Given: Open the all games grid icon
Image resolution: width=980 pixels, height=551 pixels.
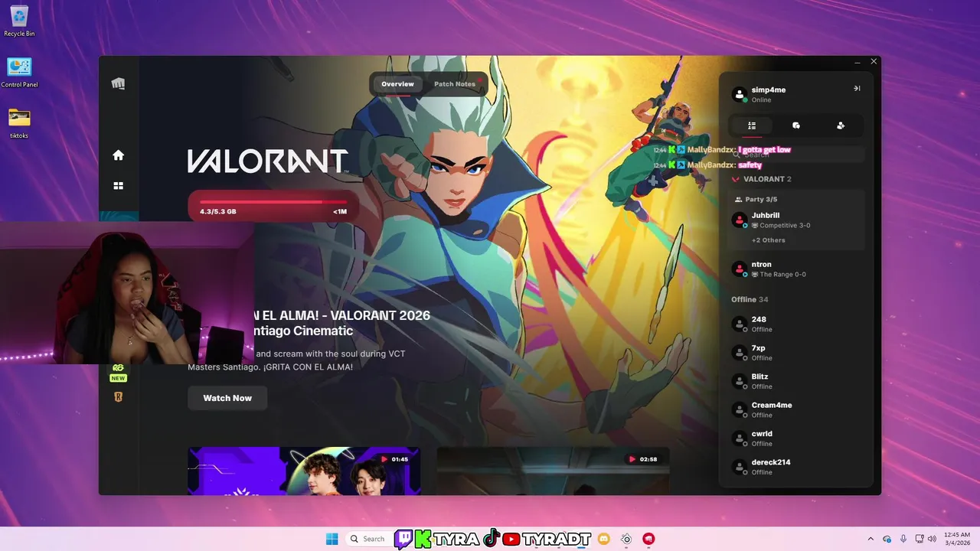Looking at the screenshot, I should click(x=118, y=185).
